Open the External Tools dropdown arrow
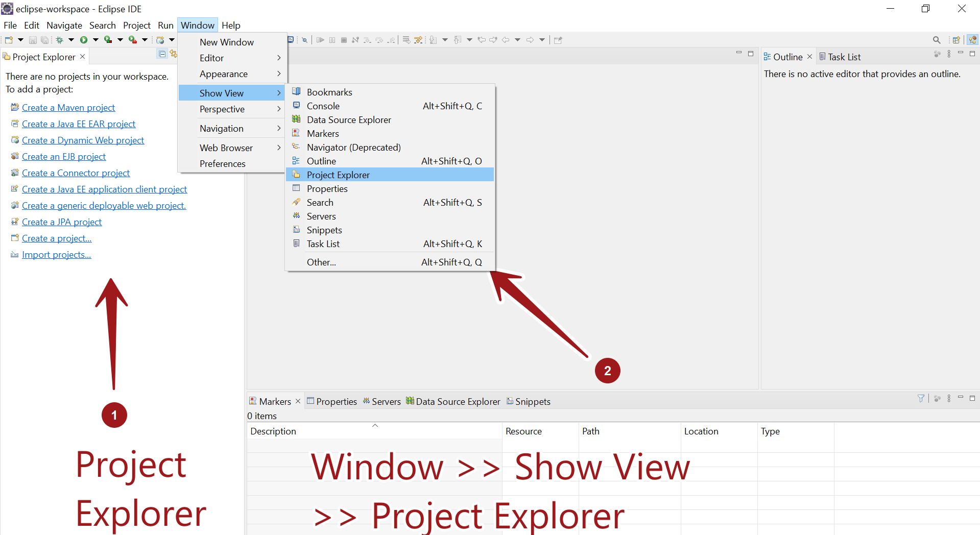Viewport: 980px width, 535px height. [x=145, y=40]
